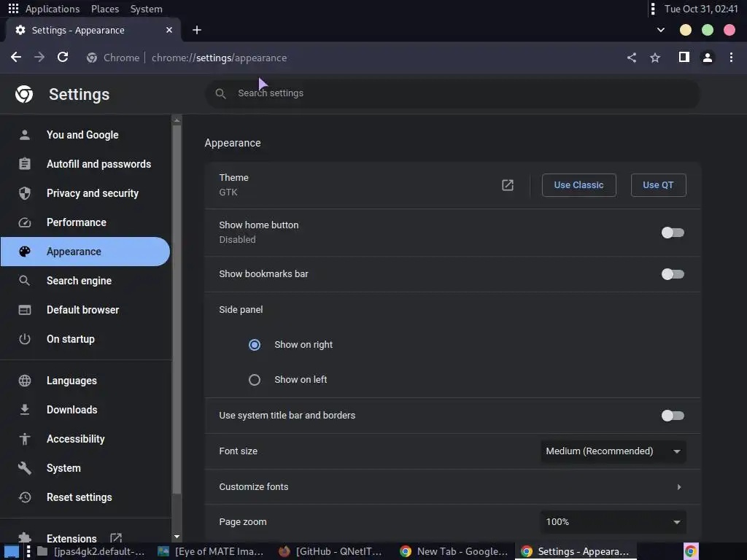Screen dimensions: 747x560
Task: Select Show on left radio button
Action: click(x=255, y=379)
